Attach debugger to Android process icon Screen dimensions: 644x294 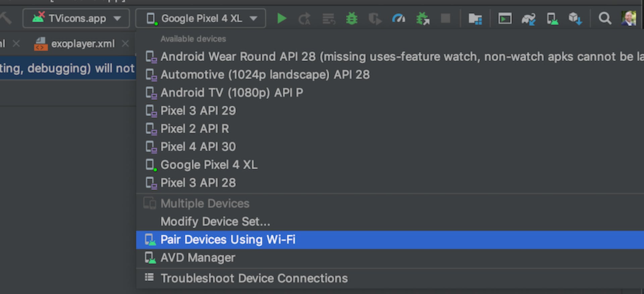click(x=423, y=18)
